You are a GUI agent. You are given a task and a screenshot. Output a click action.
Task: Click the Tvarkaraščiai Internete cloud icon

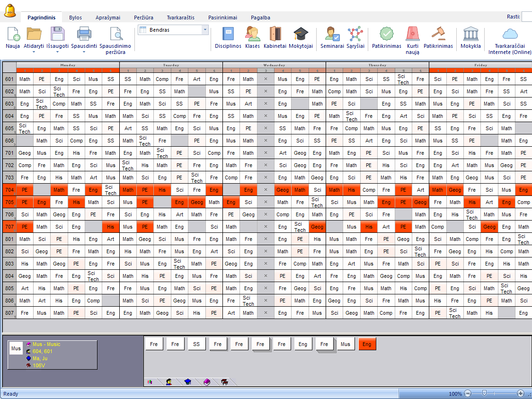point(510,35)
